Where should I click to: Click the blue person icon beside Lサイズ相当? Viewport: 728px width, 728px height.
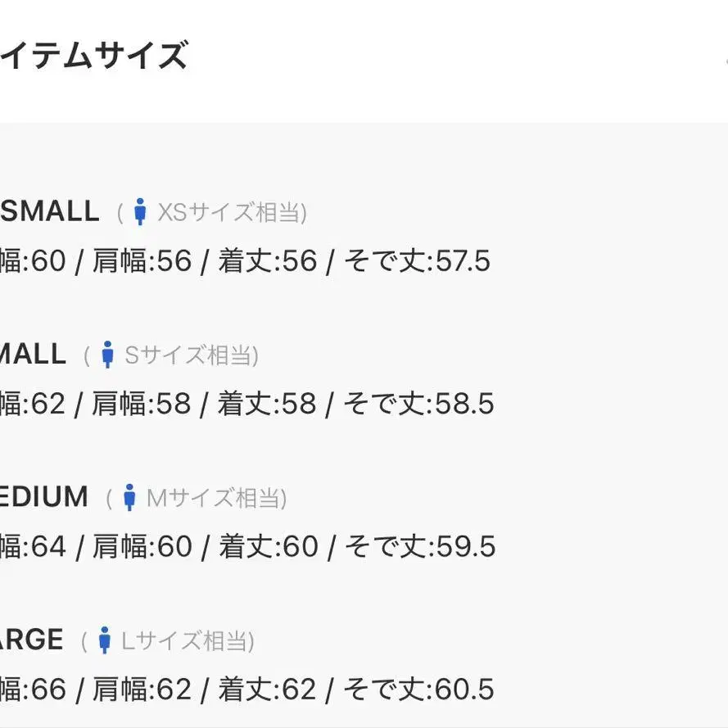tap(104, 640)
